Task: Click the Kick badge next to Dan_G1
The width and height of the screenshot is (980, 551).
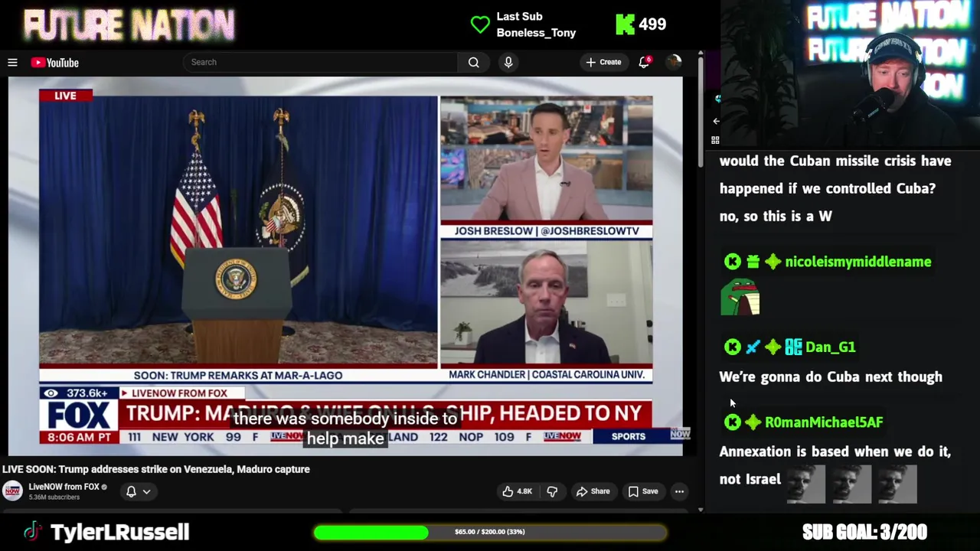Action: (x=733, y=347)
